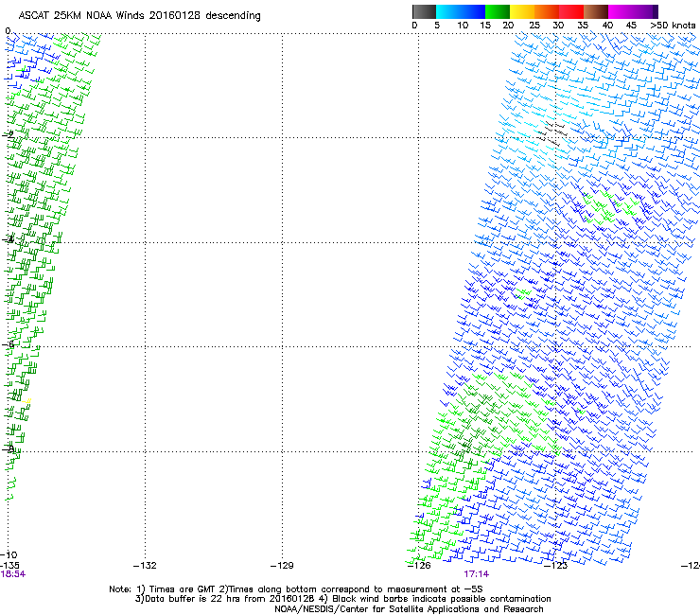
Task: Click the latitude label '-10'
Action: [9, 555]
